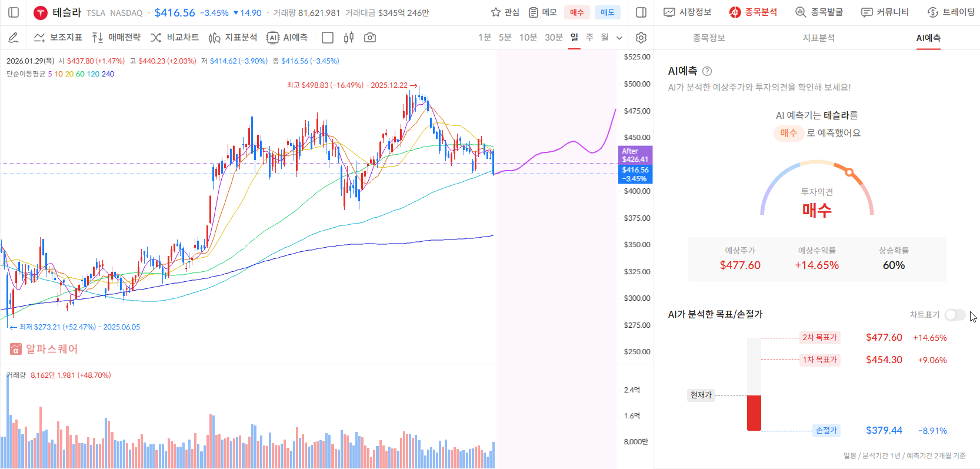
Task: Open chart settings gear icon
Action: [x=641, y=38]
